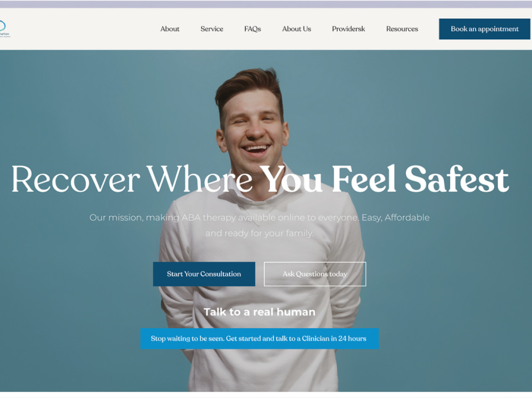Click the words Easy, Affordable in the subtitle
Screen dimensions: 532x398
click(x=396, y=217)
